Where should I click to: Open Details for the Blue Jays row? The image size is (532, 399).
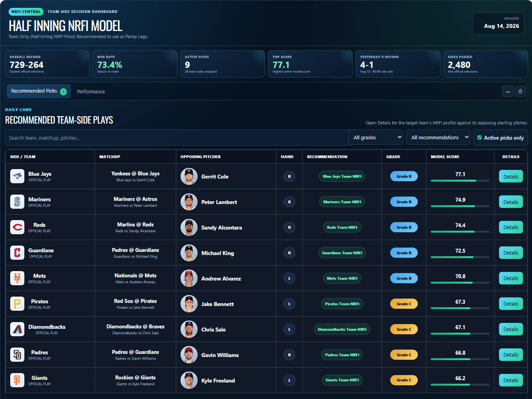[511, 177]
